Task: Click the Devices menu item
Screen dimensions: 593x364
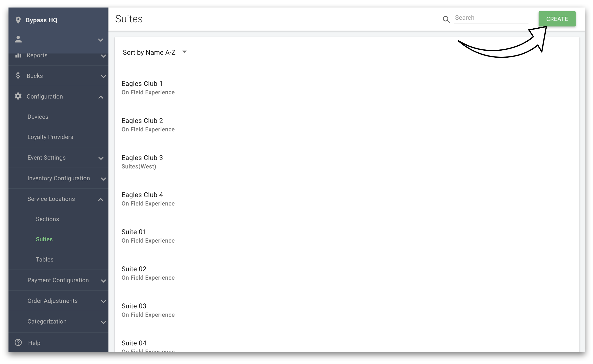Action: (x=38, y=116)
